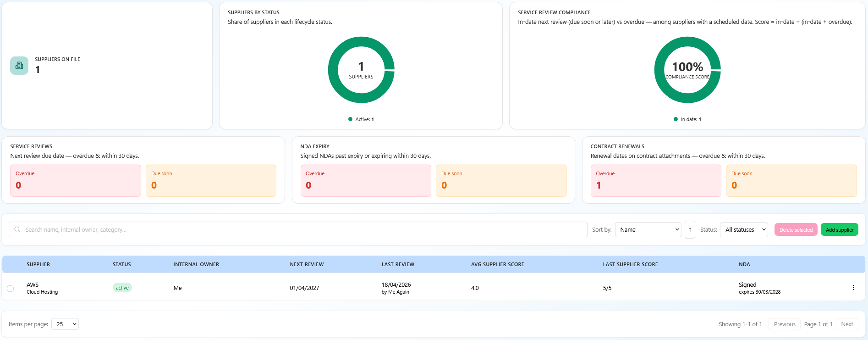Open the Service Reviews Due soon card
The width and height of the screenshot is (868, 340).
click(211, 181)
